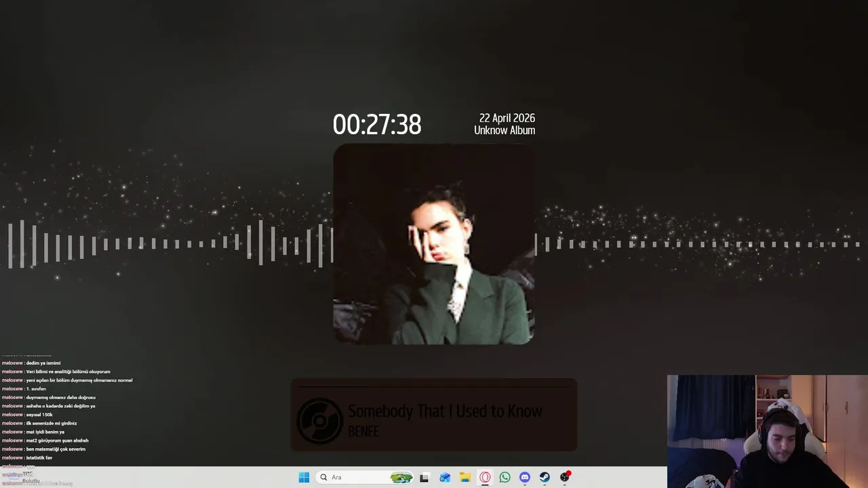Open Steam from the taskbar

pos(545,477)
